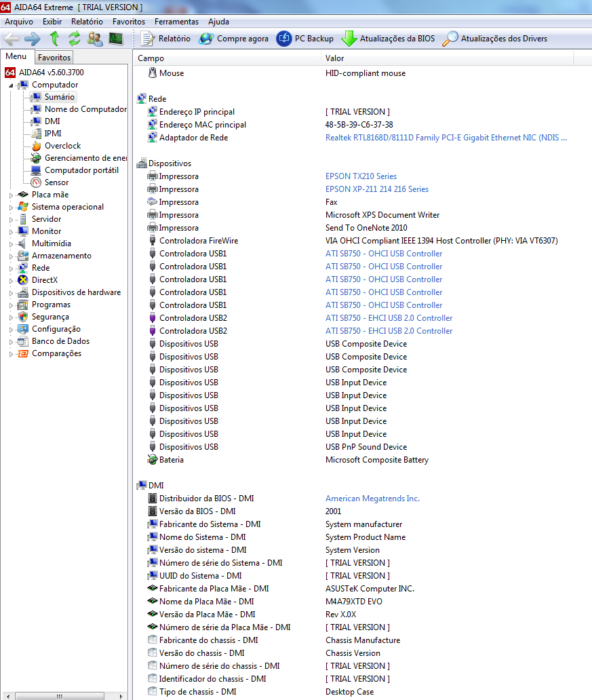
Task: Expand the Monitor node
Action: click(x=11, y=232)
